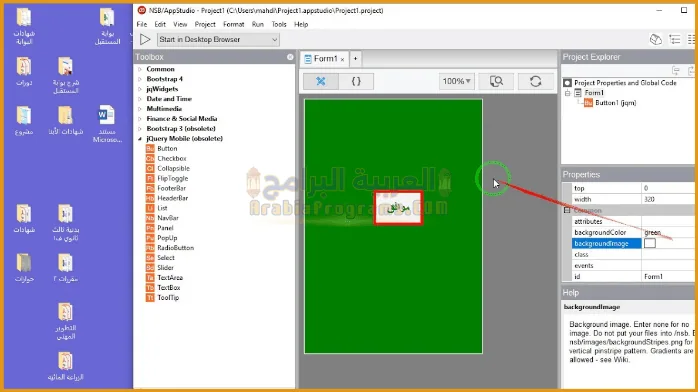The height and width of the screenshot is (392, 698).
Task: Open the Word document desktop icon
Action: [x=107, y=124]
